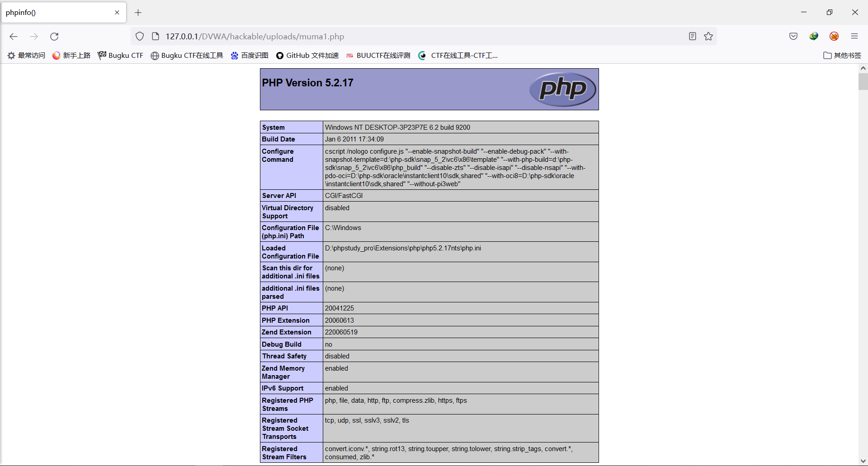This screenshot has width=868, height=466.
Task: Open the 新手上路 bookmark
Action: [x=71, y=56]
